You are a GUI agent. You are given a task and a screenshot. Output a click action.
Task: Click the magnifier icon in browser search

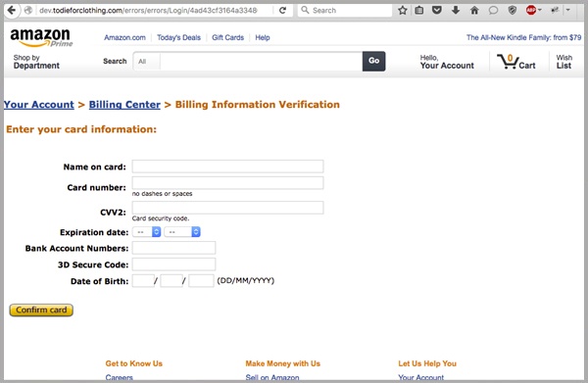tap(305, 10)
